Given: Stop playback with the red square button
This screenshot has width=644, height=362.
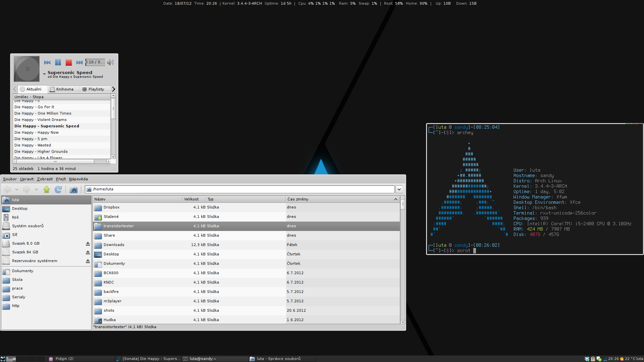Looking at the screenshot, I should click(69, 62).
